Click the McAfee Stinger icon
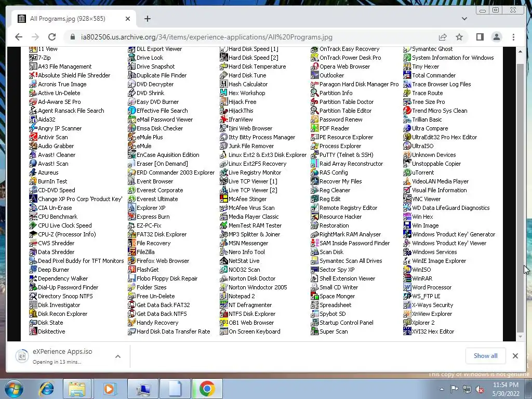532x399 pixels. click(x=223, y=199)
